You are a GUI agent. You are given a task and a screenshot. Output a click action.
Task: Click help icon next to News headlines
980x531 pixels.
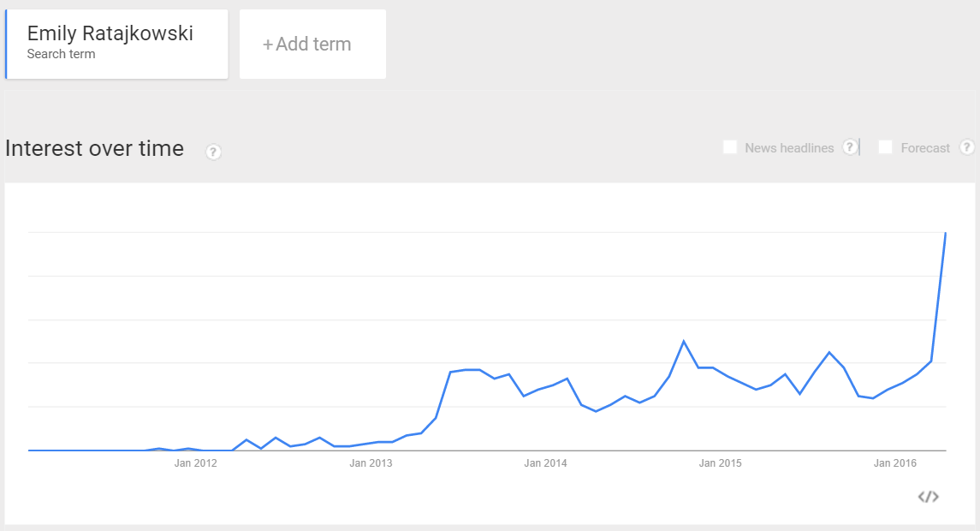849,147
